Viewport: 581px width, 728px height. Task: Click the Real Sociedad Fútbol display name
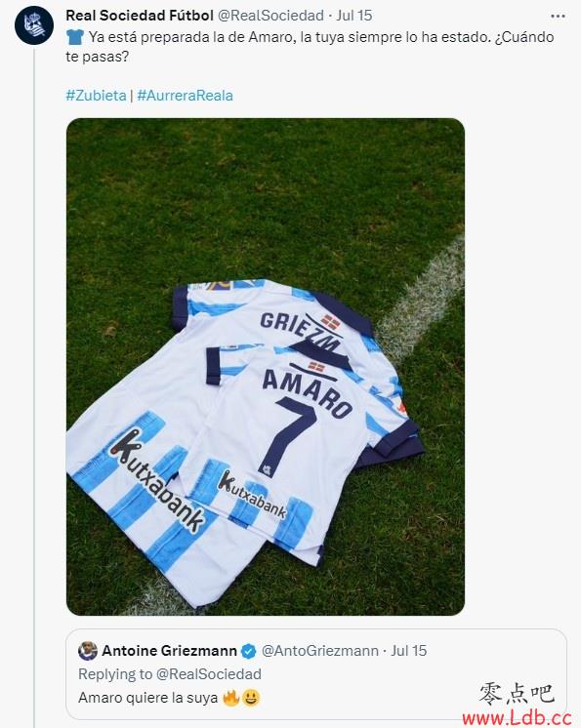click(140, 16)
